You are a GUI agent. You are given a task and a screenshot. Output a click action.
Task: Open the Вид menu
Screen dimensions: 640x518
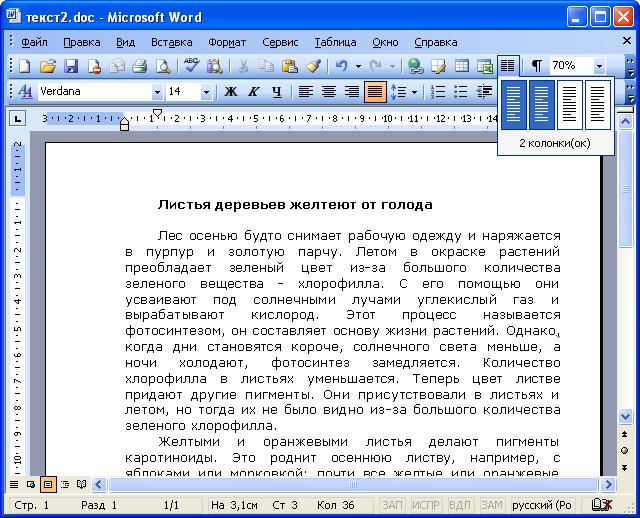(125, 42)
